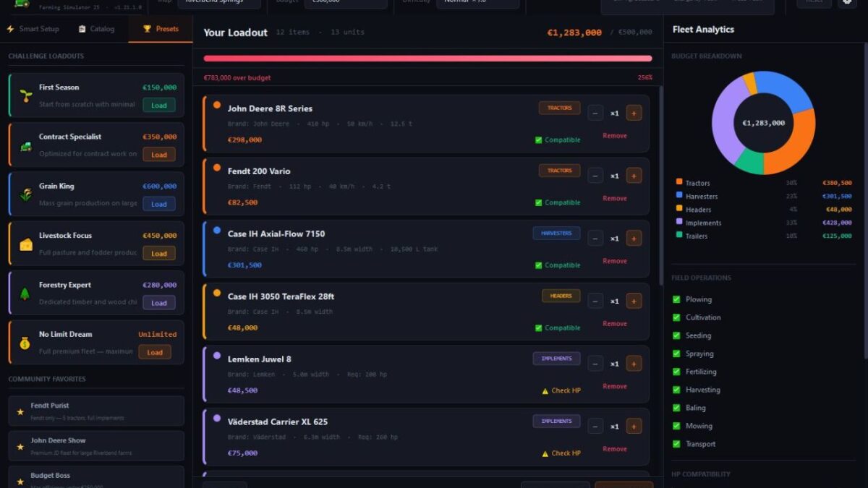Decrease Case IH 3050 TeraFlex 28ft quantity
Viewport: 868px width, 488px height.
click(x=595, y=301)
